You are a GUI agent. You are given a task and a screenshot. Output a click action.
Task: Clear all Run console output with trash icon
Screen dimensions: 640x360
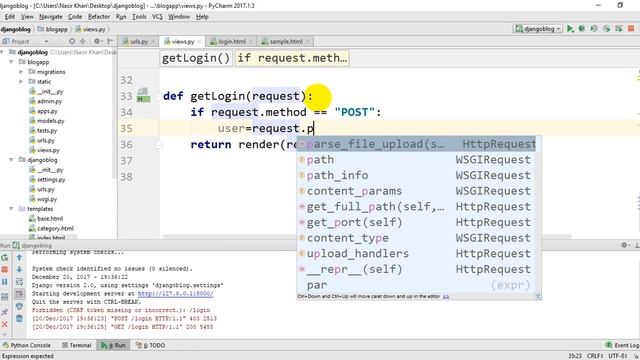click(x=19, y=318)
